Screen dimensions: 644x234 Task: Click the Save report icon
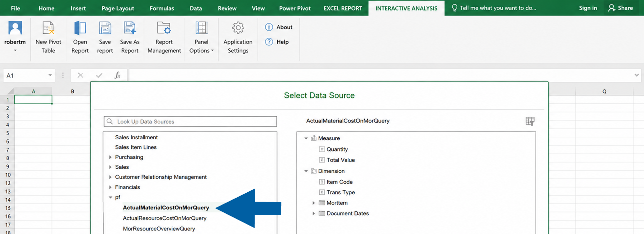click(x=105, y=28)
